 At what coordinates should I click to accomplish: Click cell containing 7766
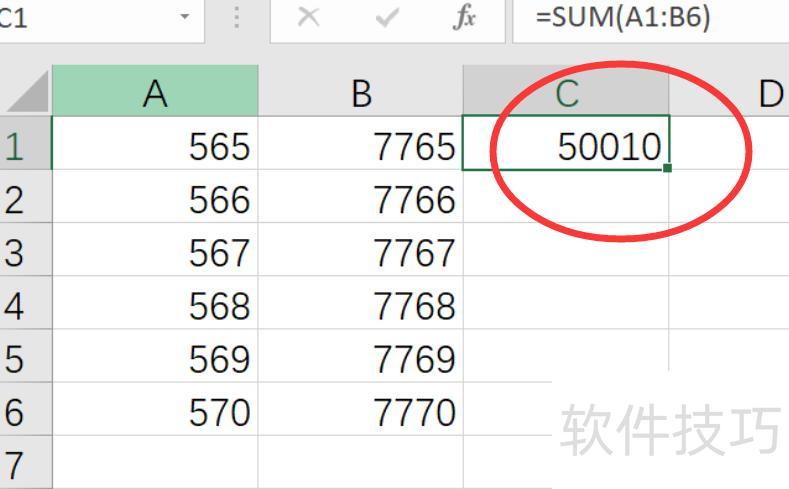(x=361, y=196)
